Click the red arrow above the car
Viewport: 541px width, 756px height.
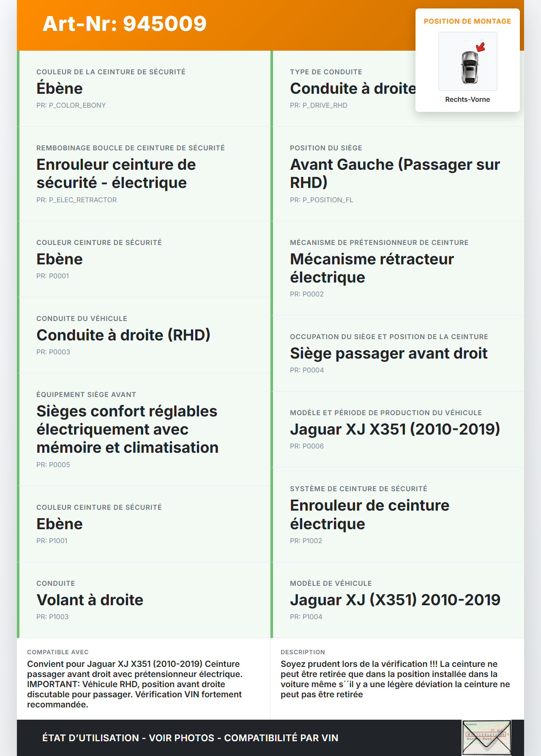coord(481,46)
